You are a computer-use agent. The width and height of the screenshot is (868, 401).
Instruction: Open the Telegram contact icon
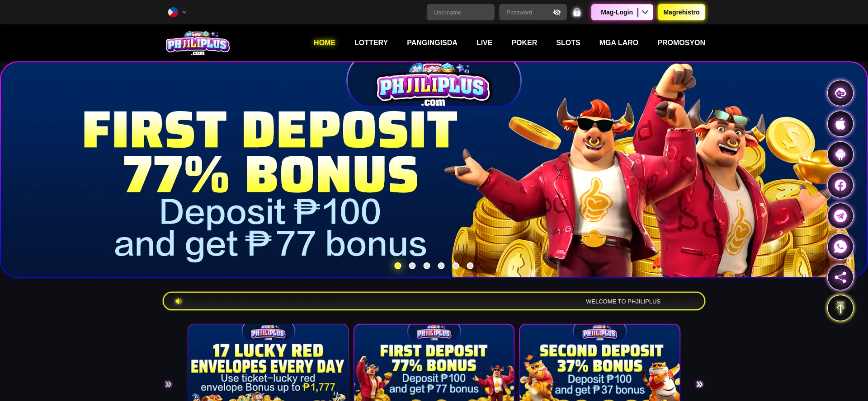(840, 216)
